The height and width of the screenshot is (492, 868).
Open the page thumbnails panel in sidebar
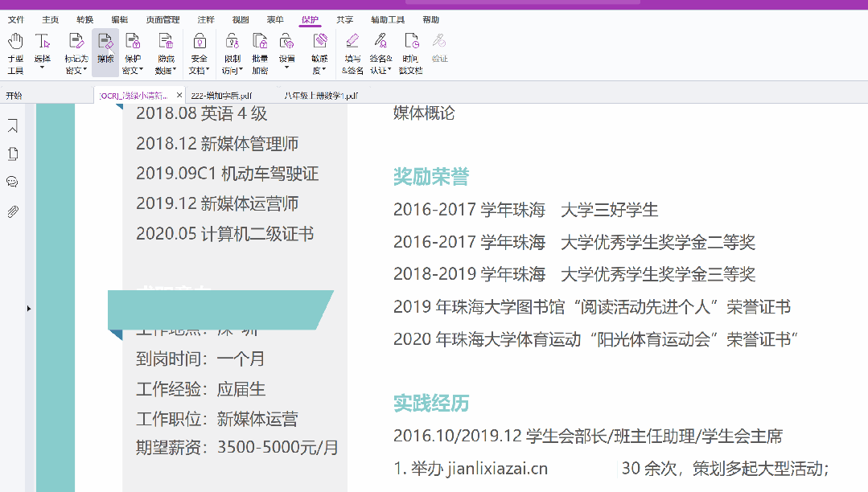click(x=13, y=154)
